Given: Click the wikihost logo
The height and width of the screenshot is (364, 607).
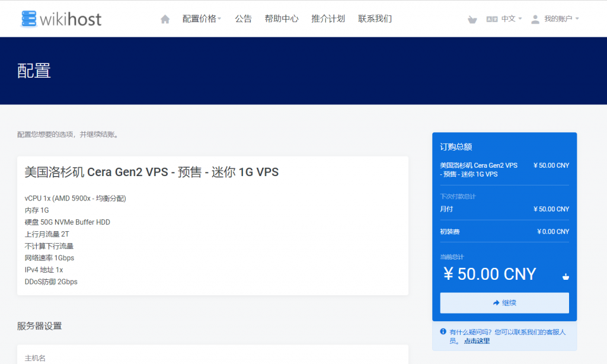Looking at the screenshot, I should 61,18.
